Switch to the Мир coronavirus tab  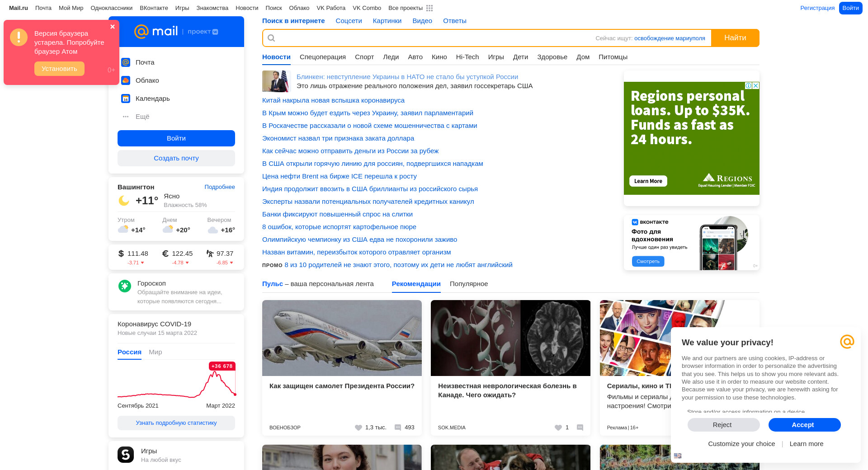[155, 352]
